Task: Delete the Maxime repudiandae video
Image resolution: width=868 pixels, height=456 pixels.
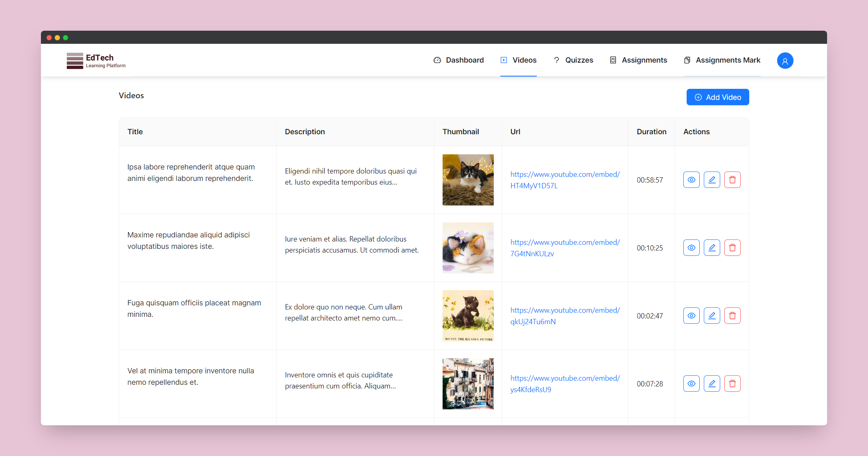Action: [x=732, y=248]
